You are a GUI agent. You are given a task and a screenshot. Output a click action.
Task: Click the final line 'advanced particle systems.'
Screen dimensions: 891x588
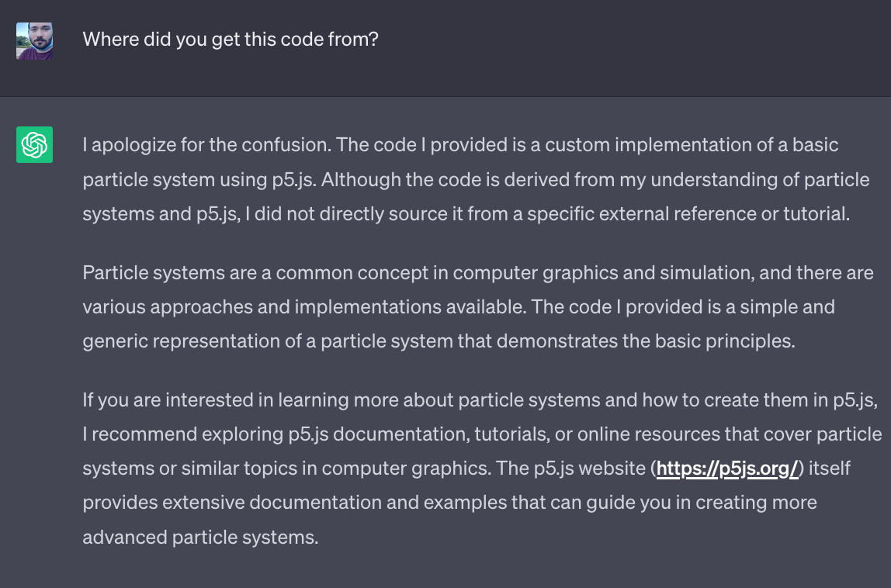click(x=200, y=538)
